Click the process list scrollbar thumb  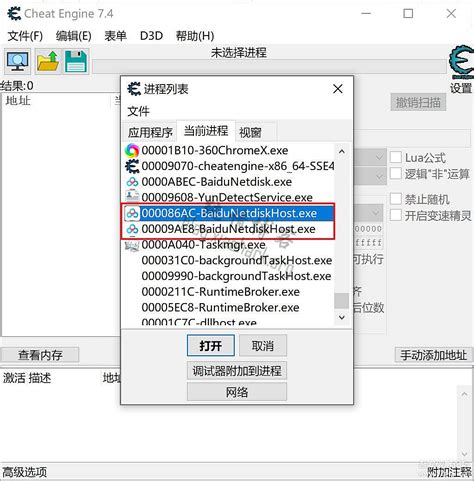point(342,301)
